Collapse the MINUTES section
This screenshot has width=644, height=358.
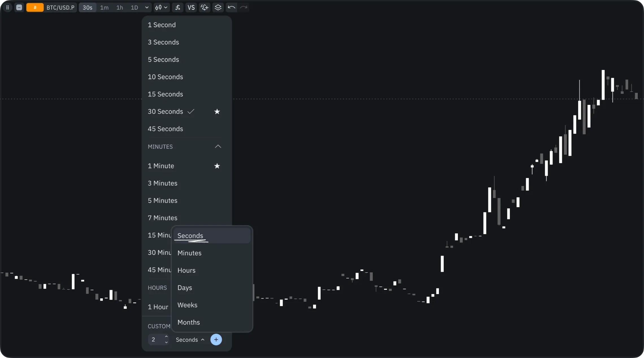coord(218,146)
